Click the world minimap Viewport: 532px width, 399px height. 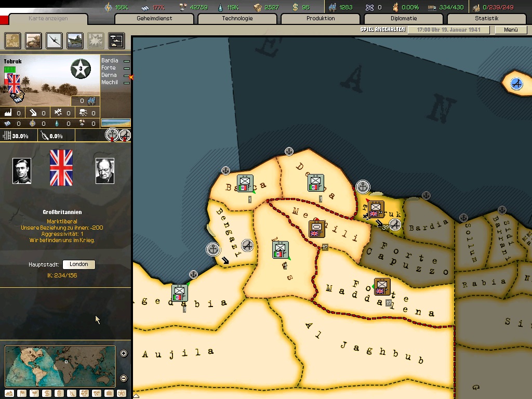tap(60, 366)
